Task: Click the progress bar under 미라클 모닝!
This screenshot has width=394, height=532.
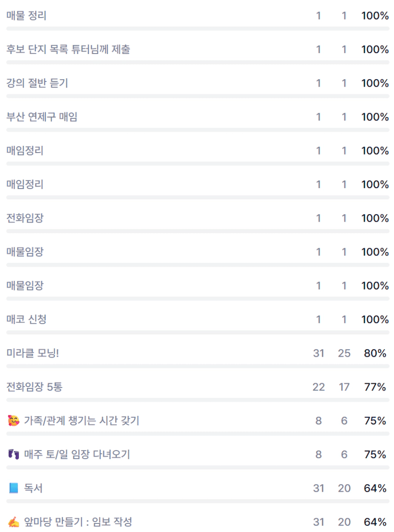Action: (x=197, y=366)
